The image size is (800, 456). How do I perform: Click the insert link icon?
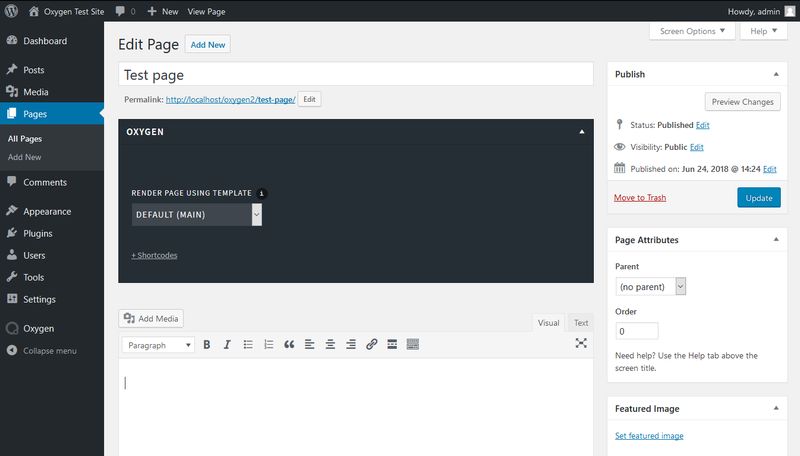(371, 345)
